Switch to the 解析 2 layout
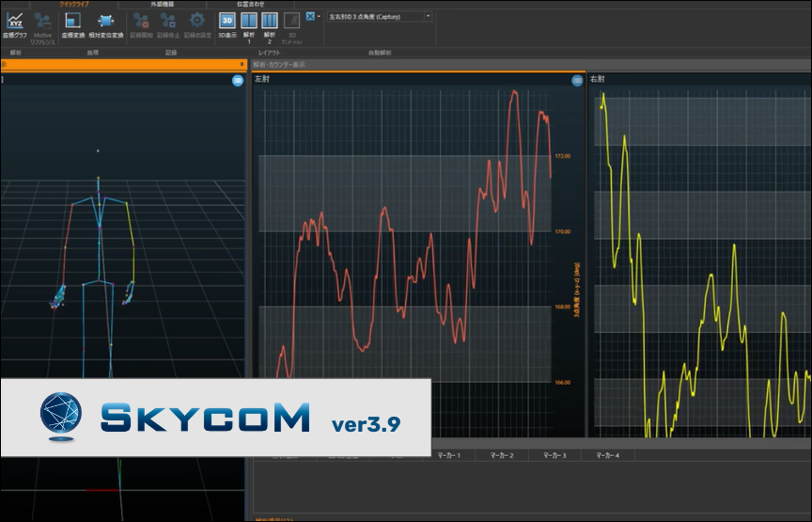The width and height of the screenshot is (812, 522). pyautogui.click(x=270, y=28)
